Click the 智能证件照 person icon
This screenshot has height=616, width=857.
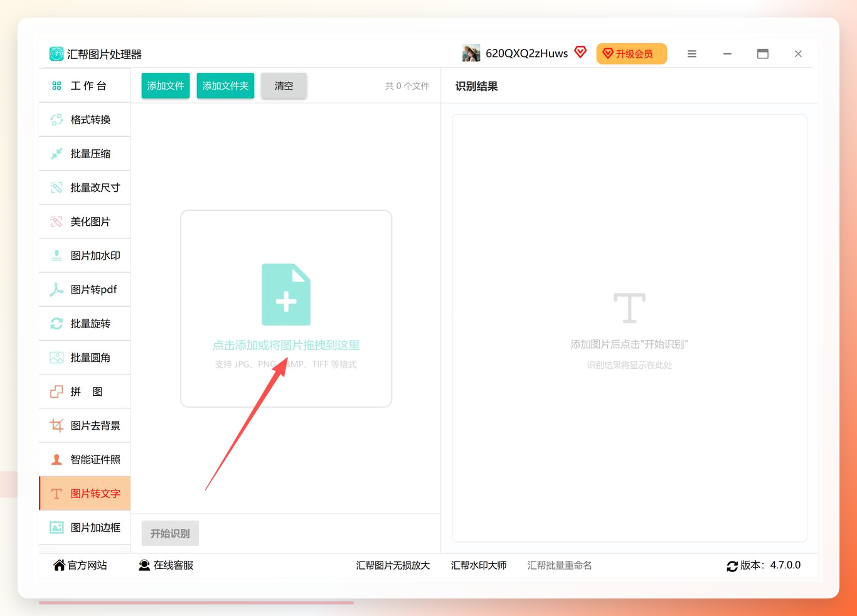pyautogui.click(x=56, y=459)
